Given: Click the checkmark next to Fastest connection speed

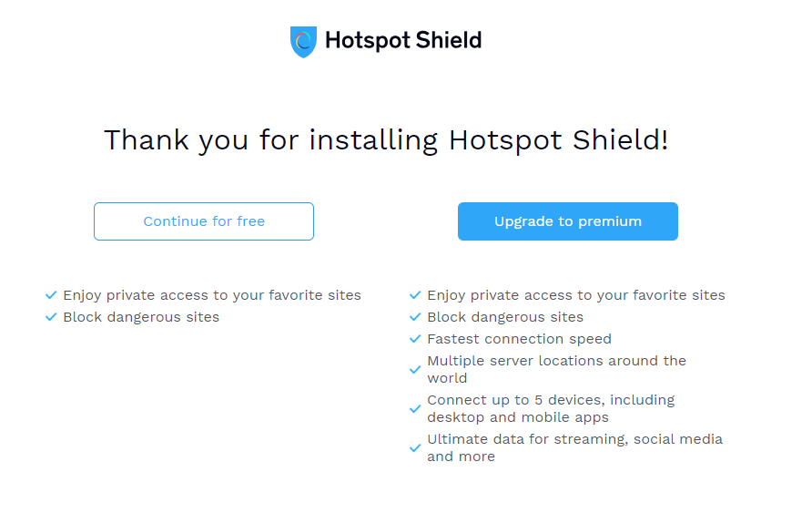Looking at the screenshot, I should pyautogui.click(x=415, y=339).
